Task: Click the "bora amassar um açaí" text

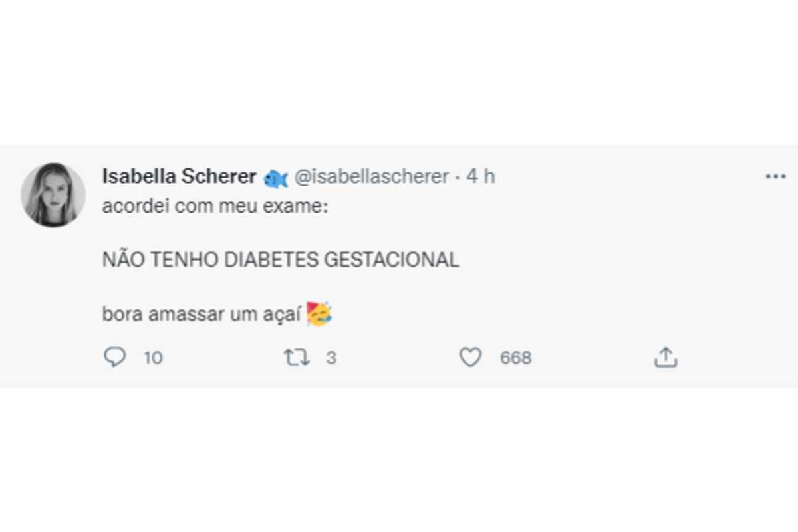Action: (x=202, y=313)
